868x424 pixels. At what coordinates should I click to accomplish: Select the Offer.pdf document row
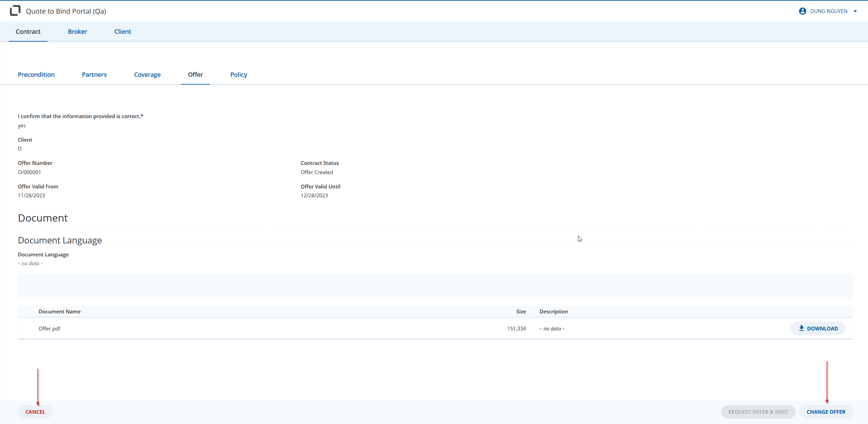[x=435, y=328]
